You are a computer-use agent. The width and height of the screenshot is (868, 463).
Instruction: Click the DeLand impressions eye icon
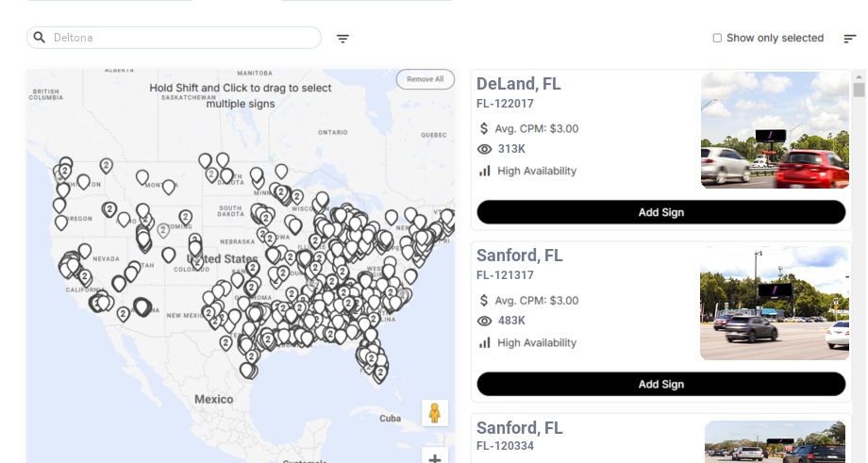point(485,149)
